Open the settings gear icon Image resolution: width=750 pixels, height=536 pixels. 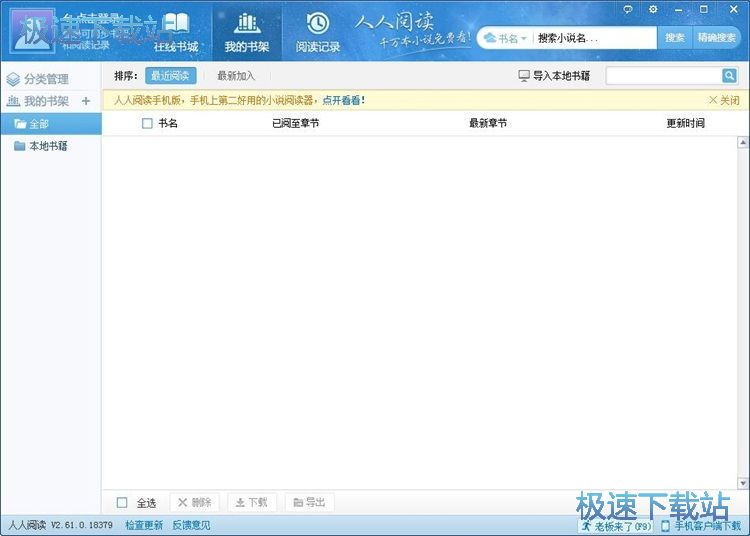[x=653, y=9]
